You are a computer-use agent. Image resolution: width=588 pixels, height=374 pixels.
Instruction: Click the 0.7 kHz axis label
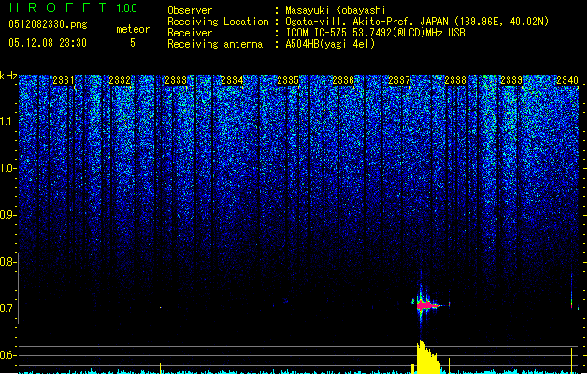pyautogui.click(x=8, y=309)
